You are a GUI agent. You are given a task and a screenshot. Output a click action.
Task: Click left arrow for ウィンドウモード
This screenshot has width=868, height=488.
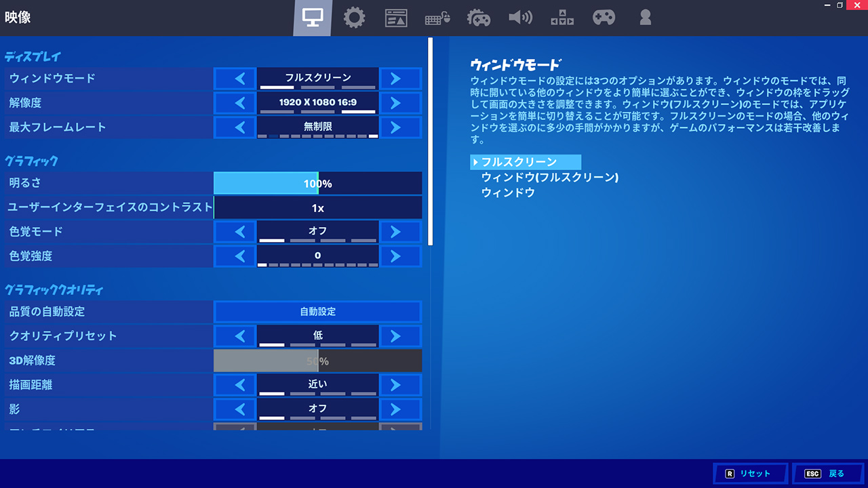tap(235, 79)
